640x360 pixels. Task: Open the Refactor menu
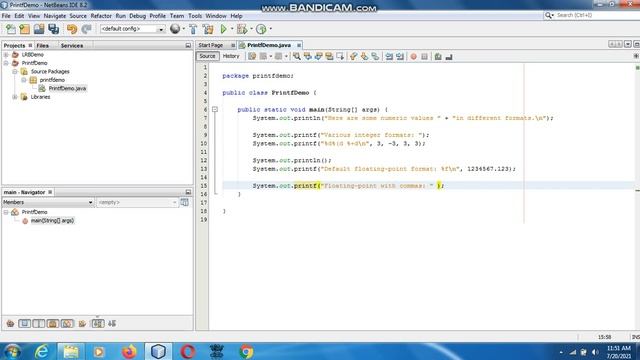coord(101,16)
